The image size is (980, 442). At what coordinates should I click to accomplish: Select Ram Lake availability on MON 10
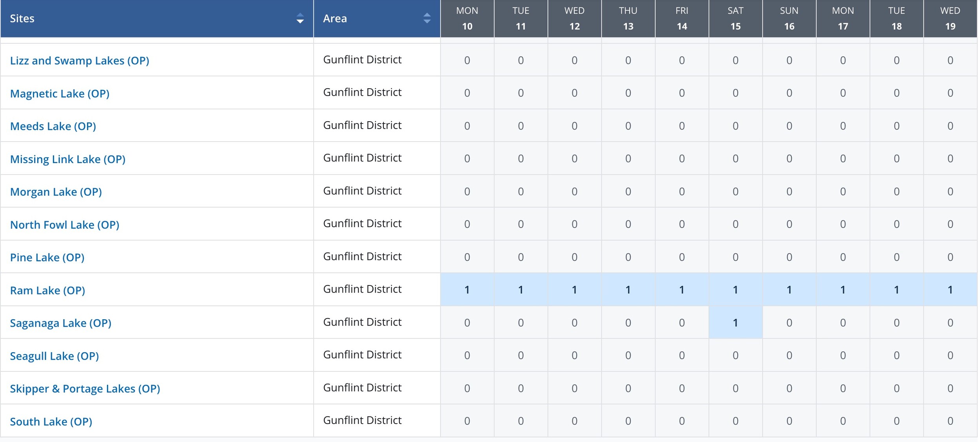click(x=467, y=289)
